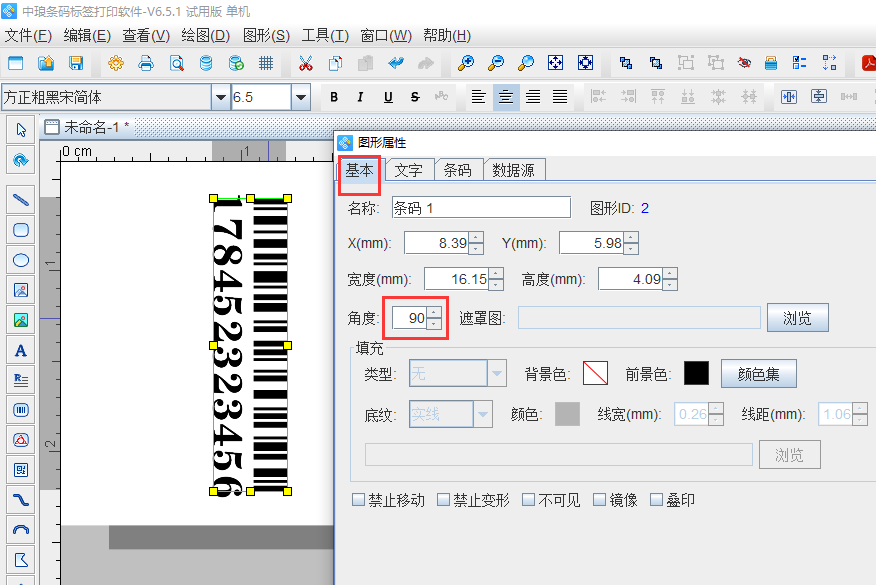Viewport: 876px width, 585px height.
Task: Switch to the 条码 tab
Action: coord(458,170)
